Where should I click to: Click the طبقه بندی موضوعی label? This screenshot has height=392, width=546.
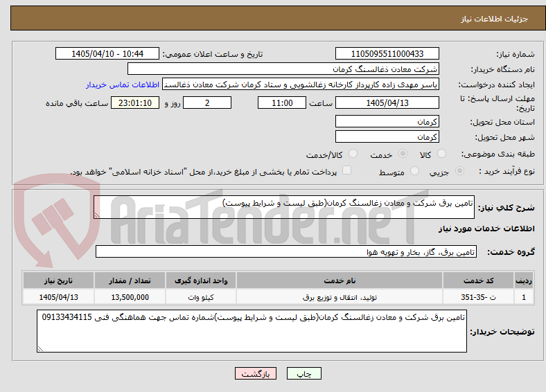coord(498,154)
